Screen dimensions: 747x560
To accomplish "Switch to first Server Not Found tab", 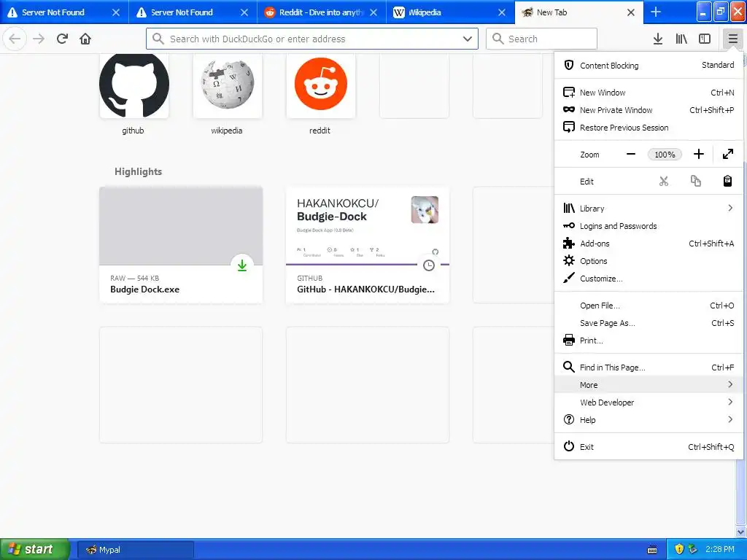I will tap(64, 12).
